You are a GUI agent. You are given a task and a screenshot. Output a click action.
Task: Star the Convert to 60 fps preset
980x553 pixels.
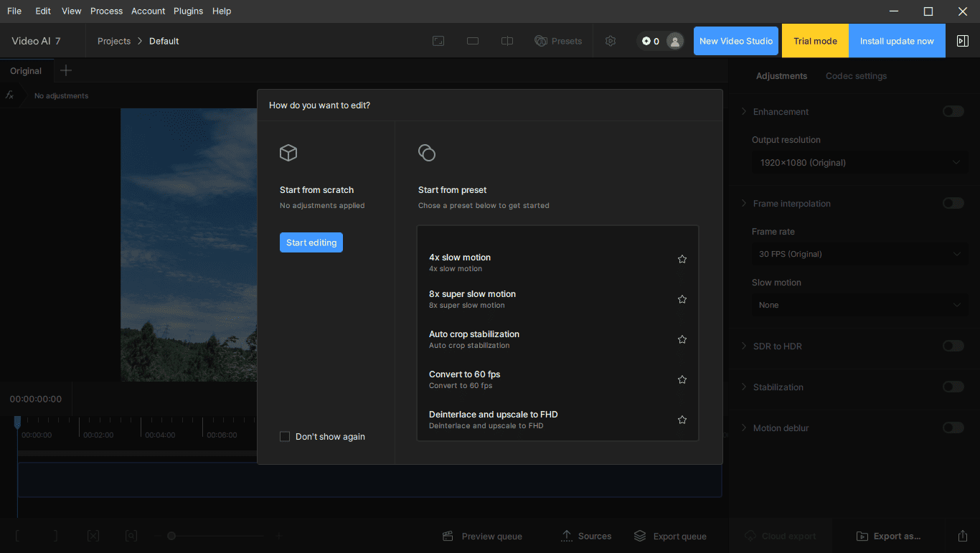682,379
